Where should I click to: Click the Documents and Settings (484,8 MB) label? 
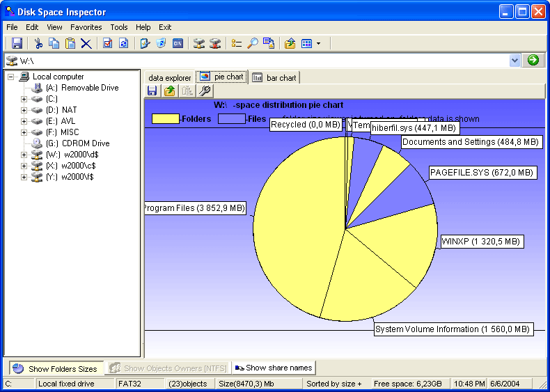pos(472,142)
